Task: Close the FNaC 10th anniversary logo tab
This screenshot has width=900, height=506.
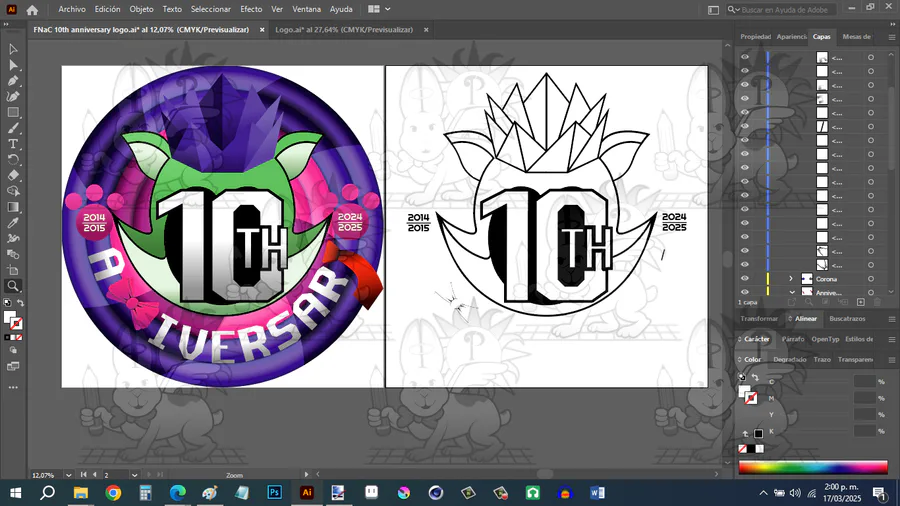Action: click(x=262, y=30)
